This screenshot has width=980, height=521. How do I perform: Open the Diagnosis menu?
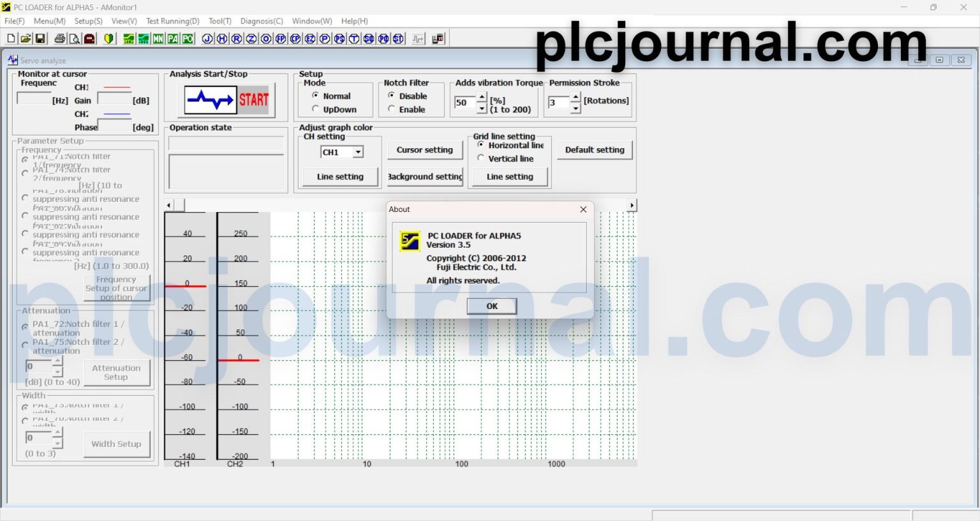click(x=262, y=21)
